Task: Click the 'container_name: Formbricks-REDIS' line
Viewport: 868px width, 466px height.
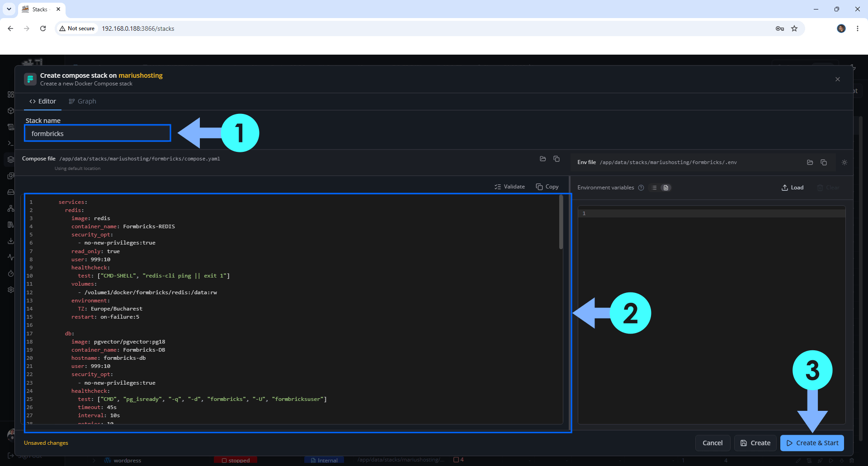Action: [123, 226]
